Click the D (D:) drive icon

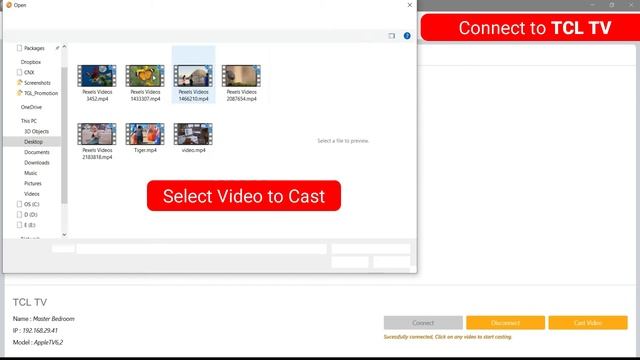tap(19, 215)
